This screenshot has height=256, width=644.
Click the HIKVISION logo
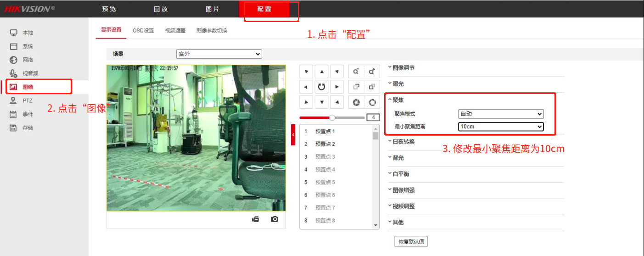coord(30,9)
